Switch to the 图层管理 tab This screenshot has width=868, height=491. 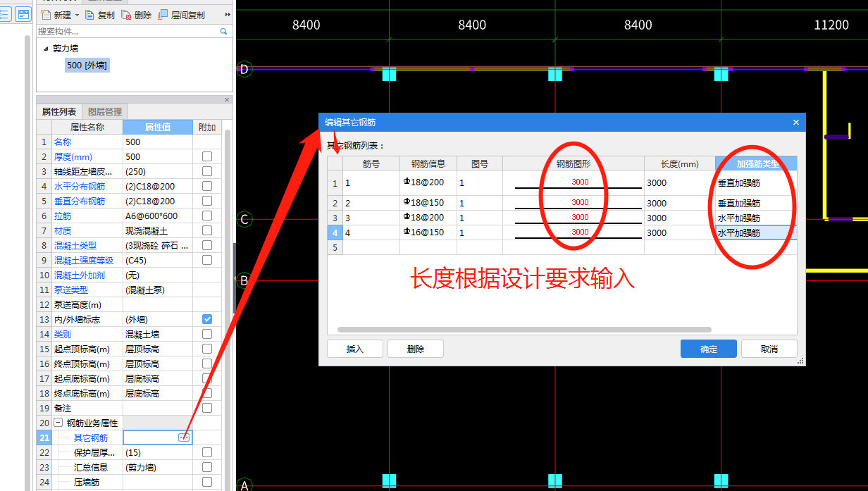(104, 111)
